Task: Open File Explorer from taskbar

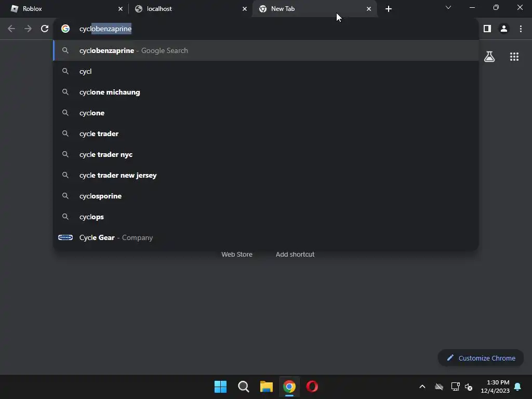Action: point(267,387)
